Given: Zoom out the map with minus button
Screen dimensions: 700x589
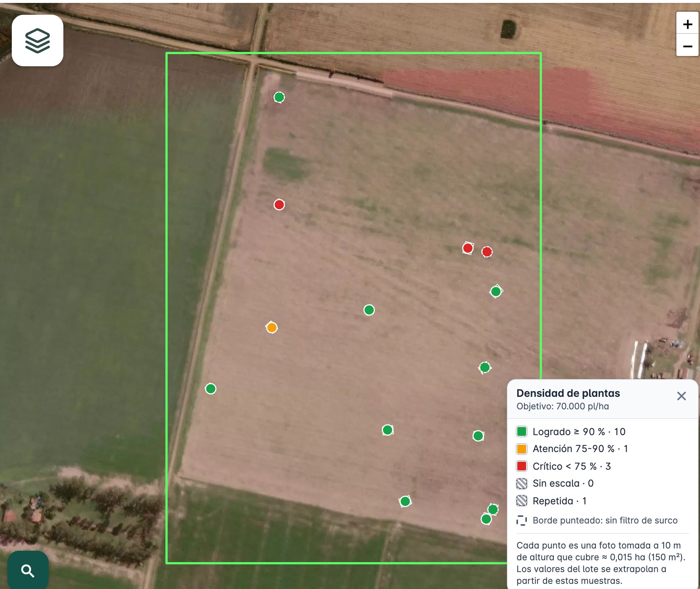Looking at the screenshot, I should point(687,46).
